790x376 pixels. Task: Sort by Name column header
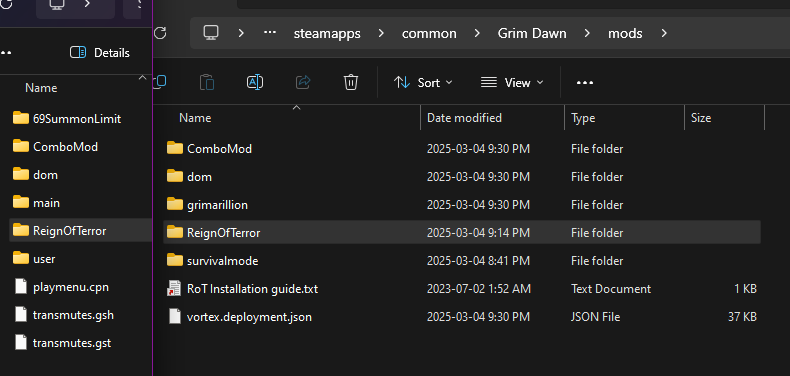click(x=195, y=118)
